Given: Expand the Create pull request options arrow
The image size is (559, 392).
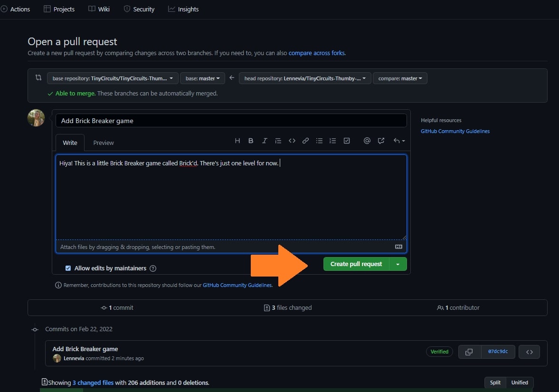Looking at the screenshot, I should tap(398, 264).
